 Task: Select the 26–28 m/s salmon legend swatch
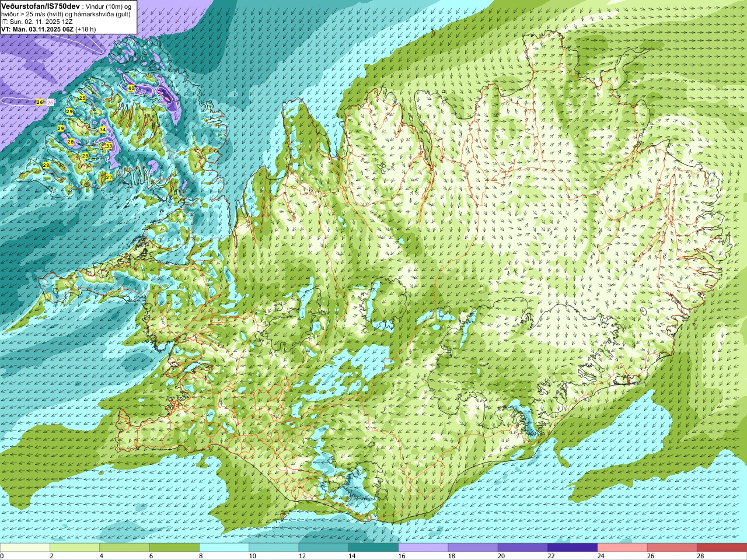point(672,548)
